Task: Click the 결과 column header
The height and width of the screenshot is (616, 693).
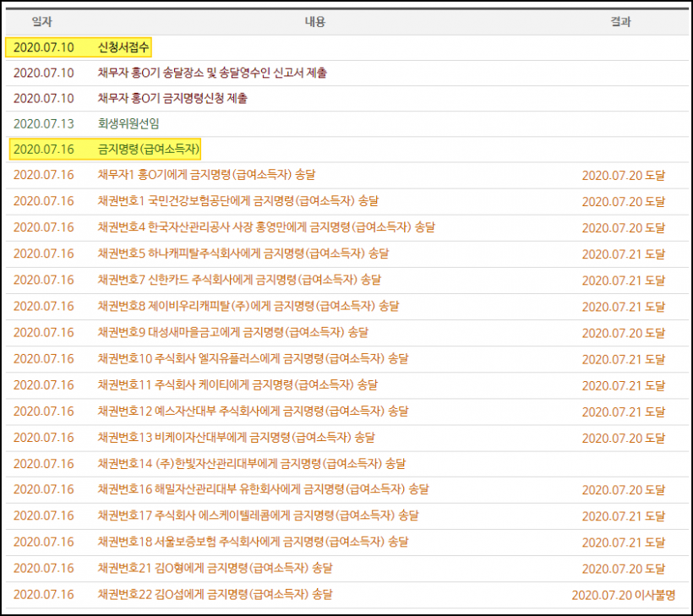Action: tap(620, 21)
